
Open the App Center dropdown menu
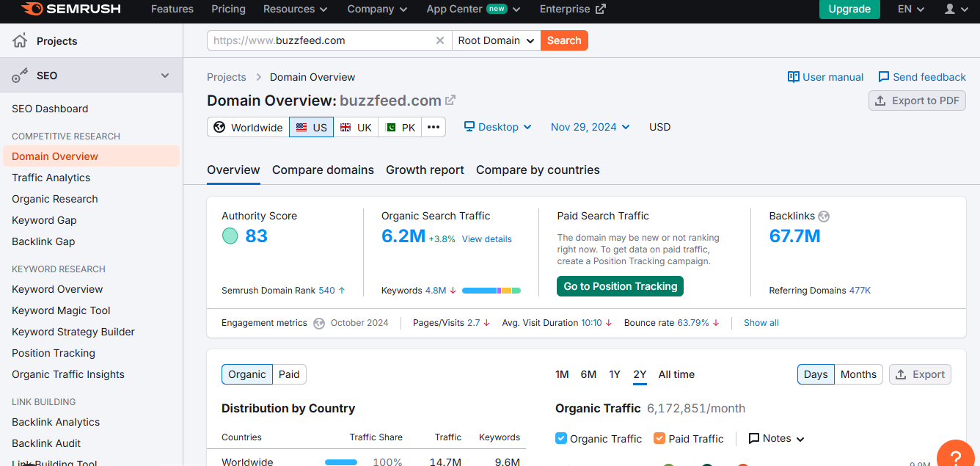pos(474,10)
